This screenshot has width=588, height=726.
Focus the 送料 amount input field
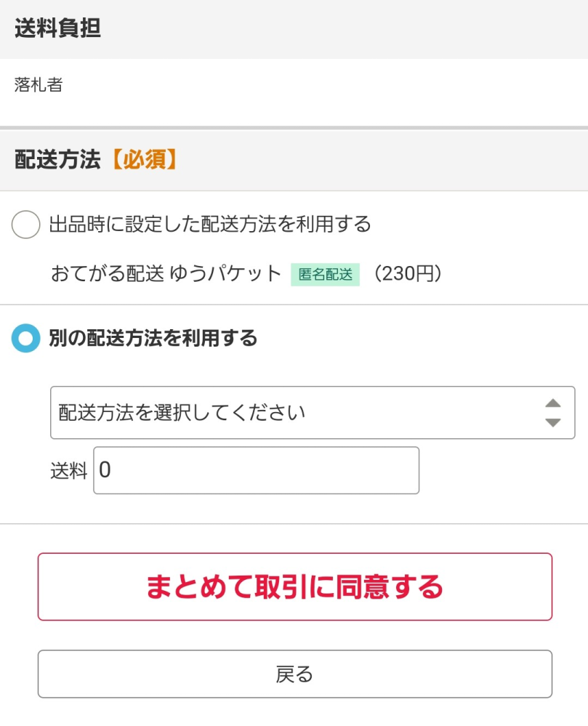click(256, 470)
